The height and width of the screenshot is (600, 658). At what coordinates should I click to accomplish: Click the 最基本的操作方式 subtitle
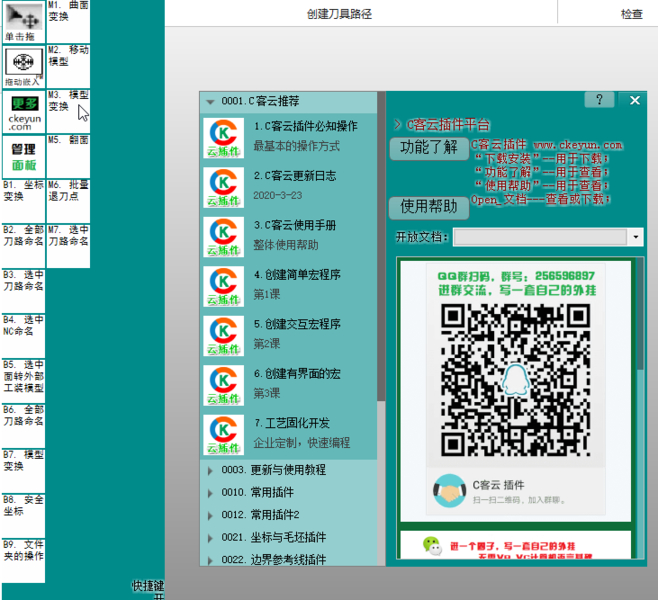(x=297, y=146)
